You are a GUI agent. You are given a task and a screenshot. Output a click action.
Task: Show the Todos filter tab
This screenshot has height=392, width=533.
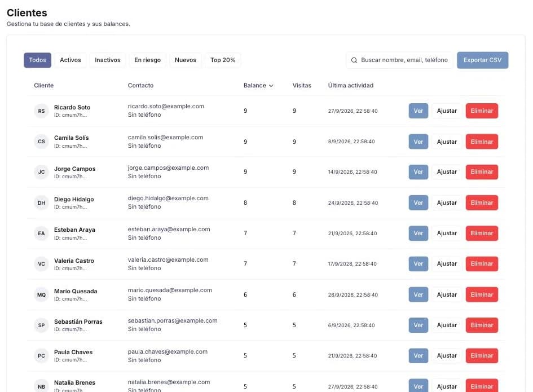point(37,60)
